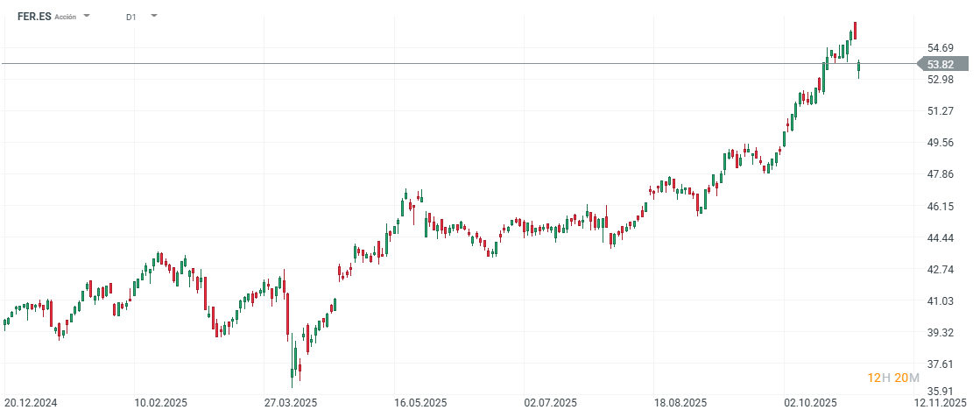980x417 pixels.
Task: Click the 12H 20M candle countdown timer
Action: coord(892,378)
